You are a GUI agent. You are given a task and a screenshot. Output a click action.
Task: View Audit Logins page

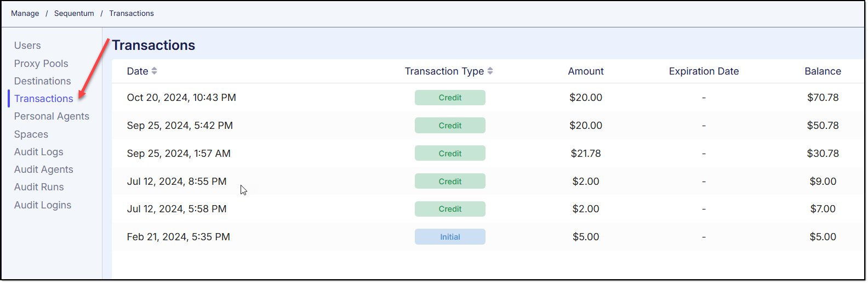coord(43,205)
